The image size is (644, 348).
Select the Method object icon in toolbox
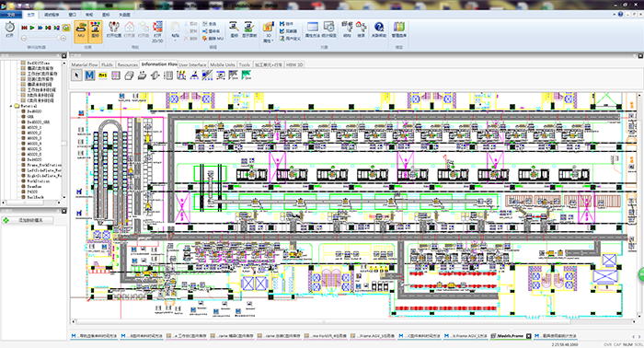click(x=89, y=75)
